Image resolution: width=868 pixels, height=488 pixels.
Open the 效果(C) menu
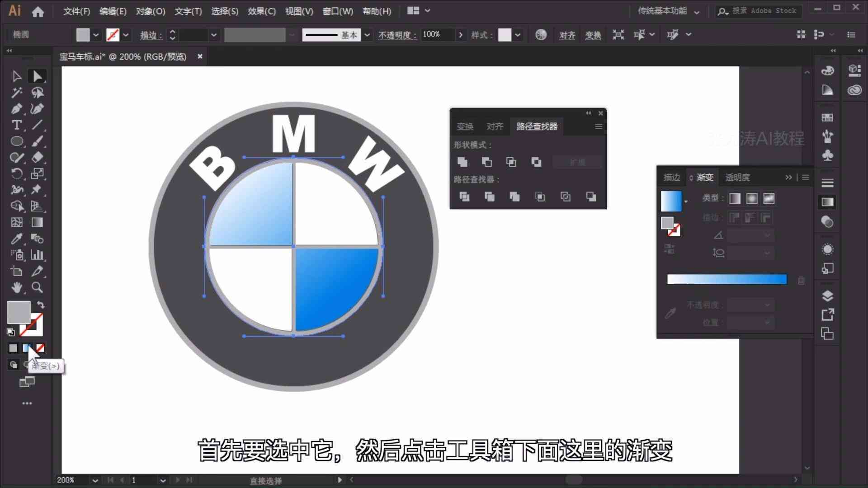(262, 11)
